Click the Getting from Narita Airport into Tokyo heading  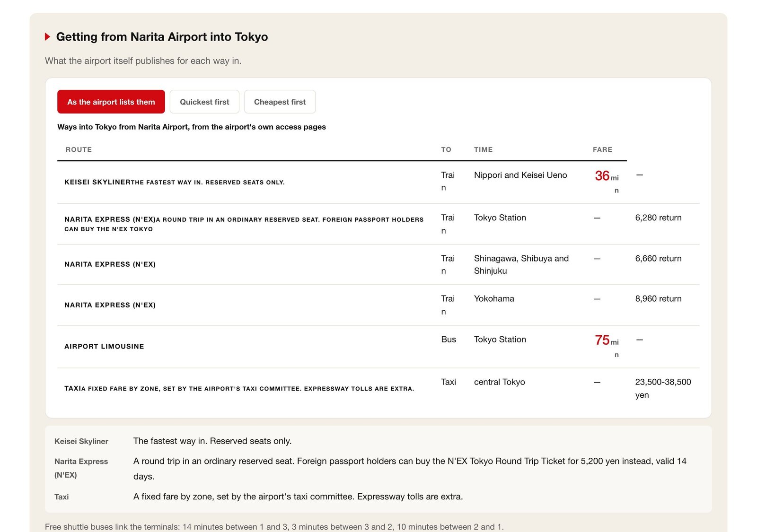click(x=162, y=37)
